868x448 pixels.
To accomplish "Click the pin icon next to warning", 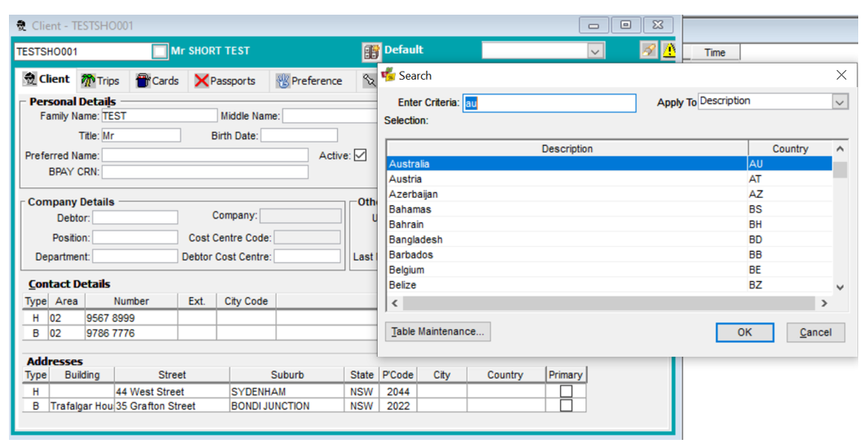I will click(x=649, y=51).
